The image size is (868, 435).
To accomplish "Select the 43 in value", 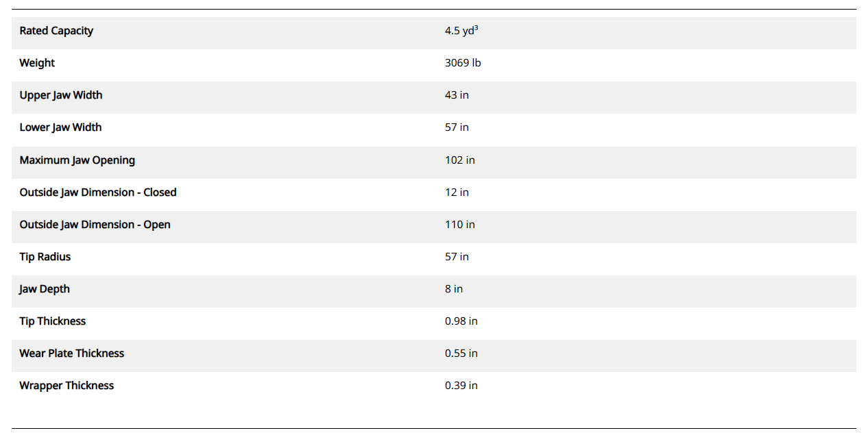I will (457, 95).
